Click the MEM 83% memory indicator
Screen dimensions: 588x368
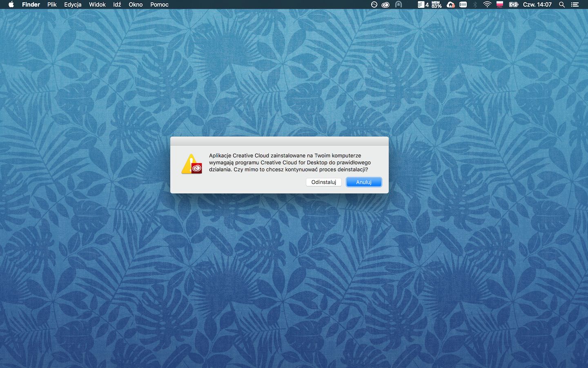[436, 4]
